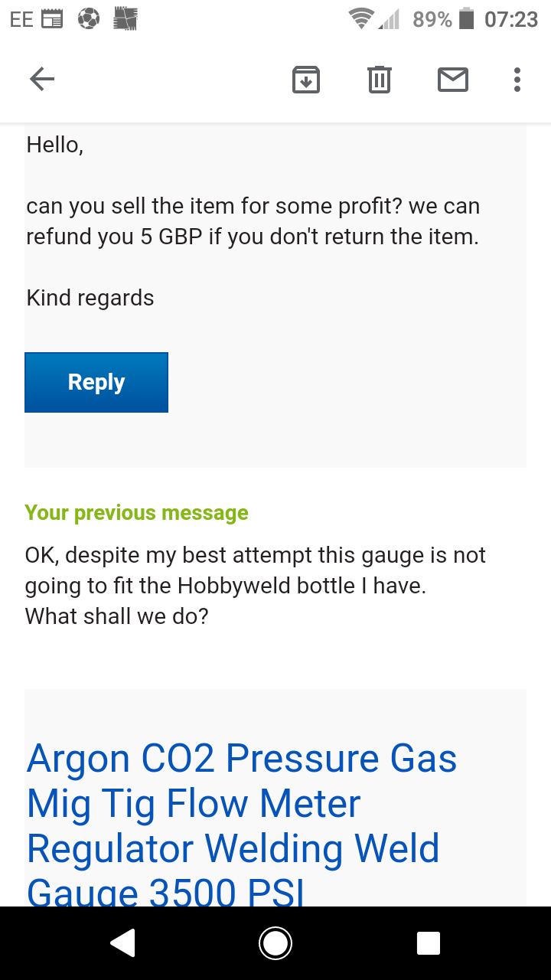Tap the Android home circle button
The height and width of the screenshot is (980, 551).
click(x=275, y=943)
